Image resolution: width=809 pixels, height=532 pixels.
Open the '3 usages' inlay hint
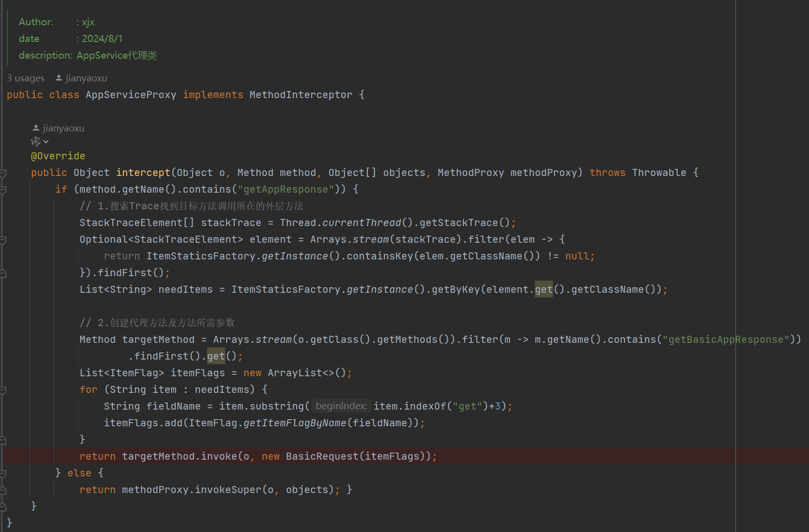coord(26,78)
